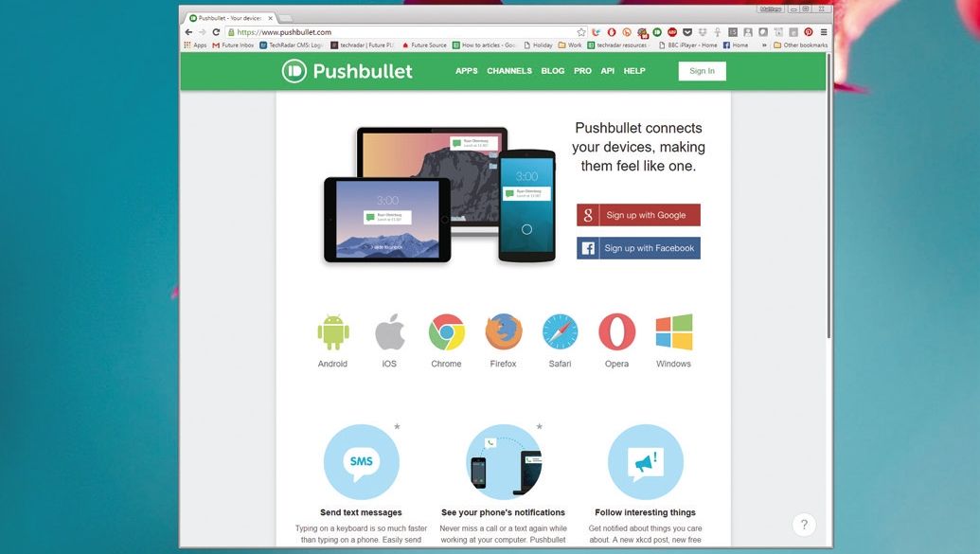This screenshot has width=980, height=554.
Task: Click the question mark help bubble
Action: pyautogui.click(x=805, y=525)
